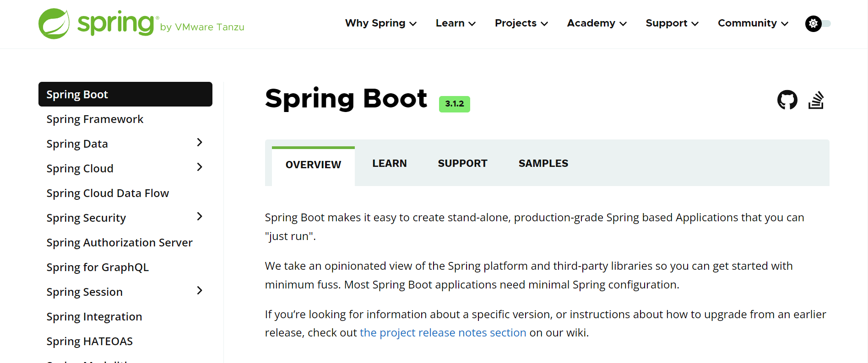The image size is (868, 363).
Task: Select the OVERVIEW tab
Action: 313,165
